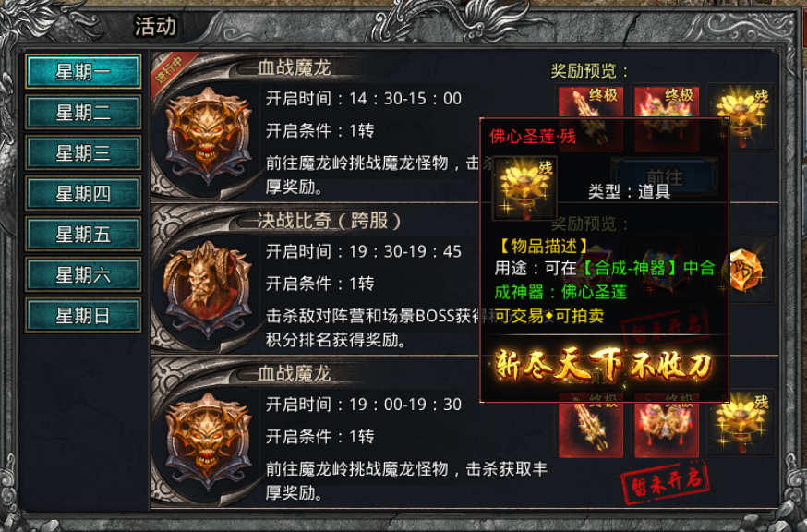This screenshot has width=807, height=532.
Task: Select the 星期日 tab
Action: click(83, 315)
